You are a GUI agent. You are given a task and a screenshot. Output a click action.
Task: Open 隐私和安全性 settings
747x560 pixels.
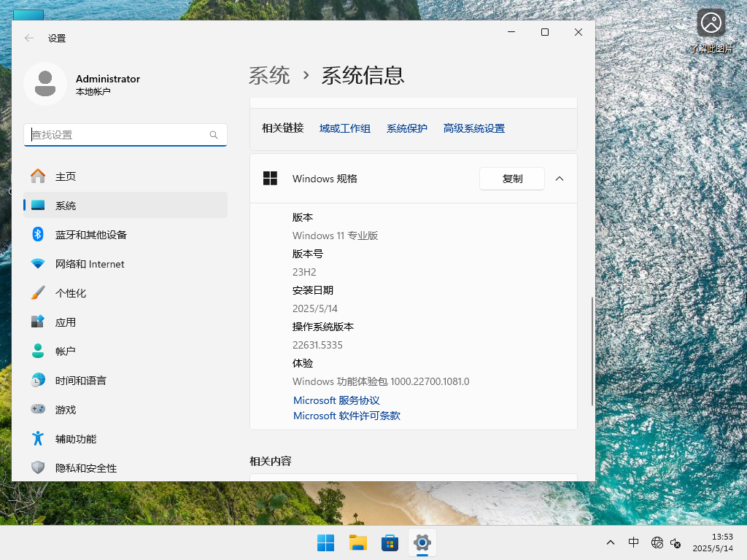click(x=85, y=467)
